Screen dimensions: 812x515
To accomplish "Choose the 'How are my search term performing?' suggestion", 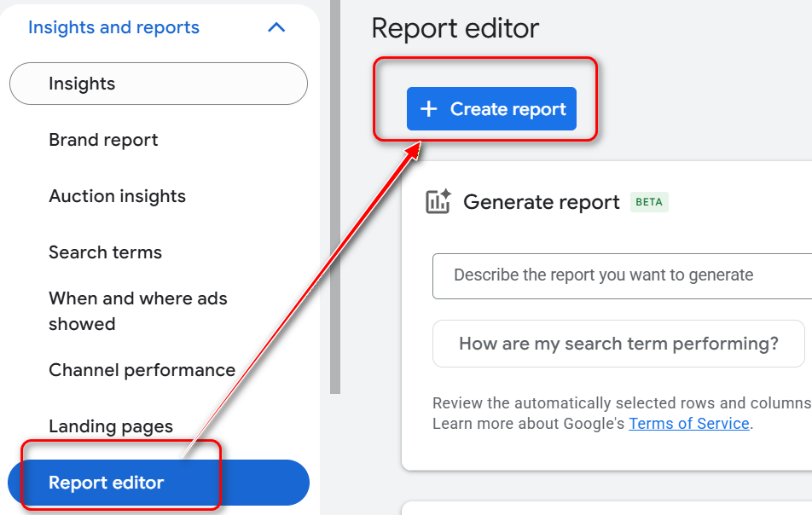I will pyautogui.click(x=618, y=344).
